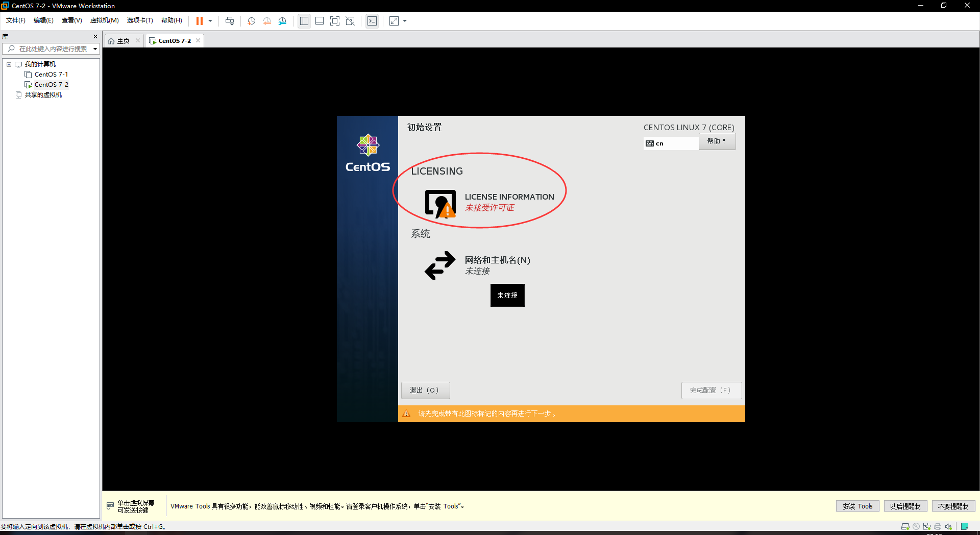Select the CentOS 7-2 tab

click(x=175, y=41)
